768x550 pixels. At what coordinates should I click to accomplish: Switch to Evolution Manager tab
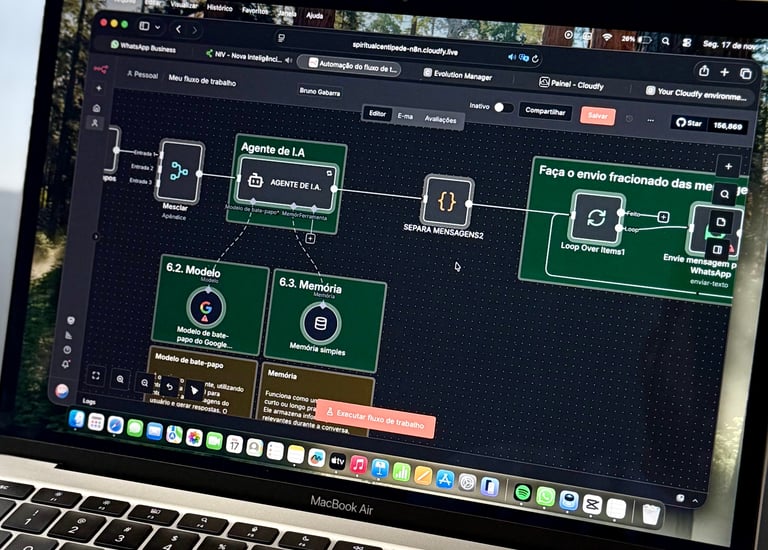(x=457, y=75)
